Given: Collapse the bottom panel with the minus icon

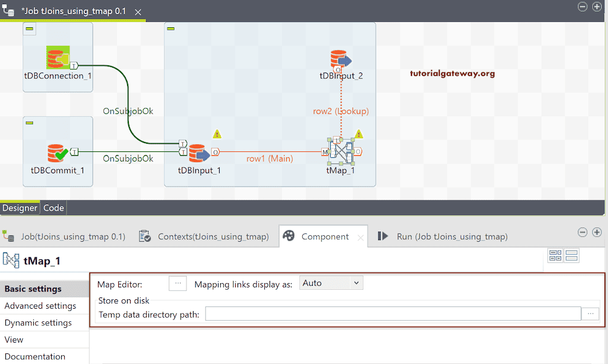Looking at the screenshot, I should [582, 232].
